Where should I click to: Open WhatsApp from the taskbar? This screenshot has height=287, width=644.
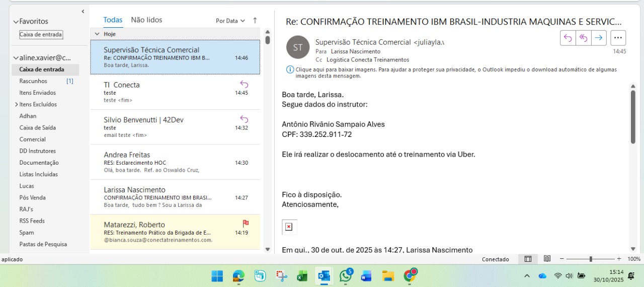(x=346, y=276)
